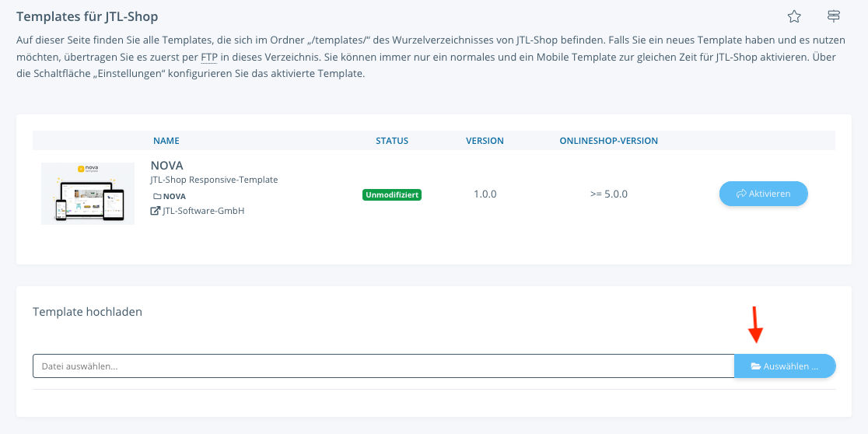Click the NOVA template title
868x434 pixels.
coord(166,166)
